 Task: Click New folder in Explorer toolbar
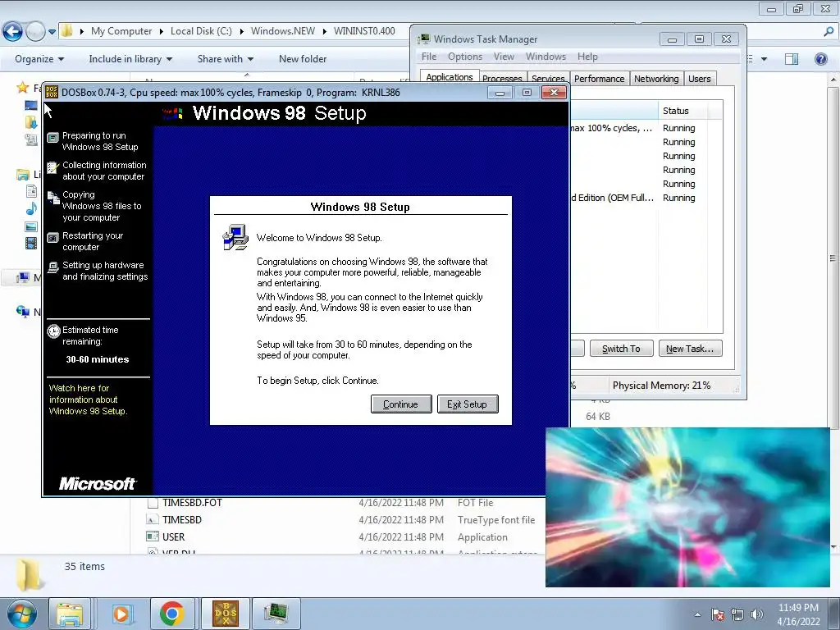click(x=303, y=59)
